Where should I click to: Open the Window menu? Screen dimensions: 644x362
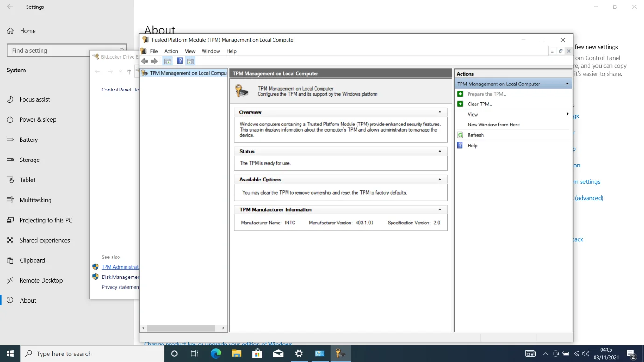pyautogui.click(x=210, y=51)
